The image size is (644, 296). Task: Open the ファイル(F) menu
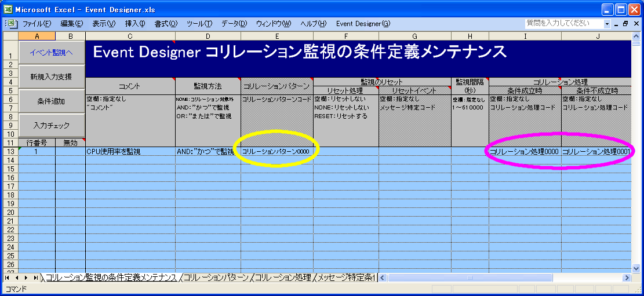[37, 24]
